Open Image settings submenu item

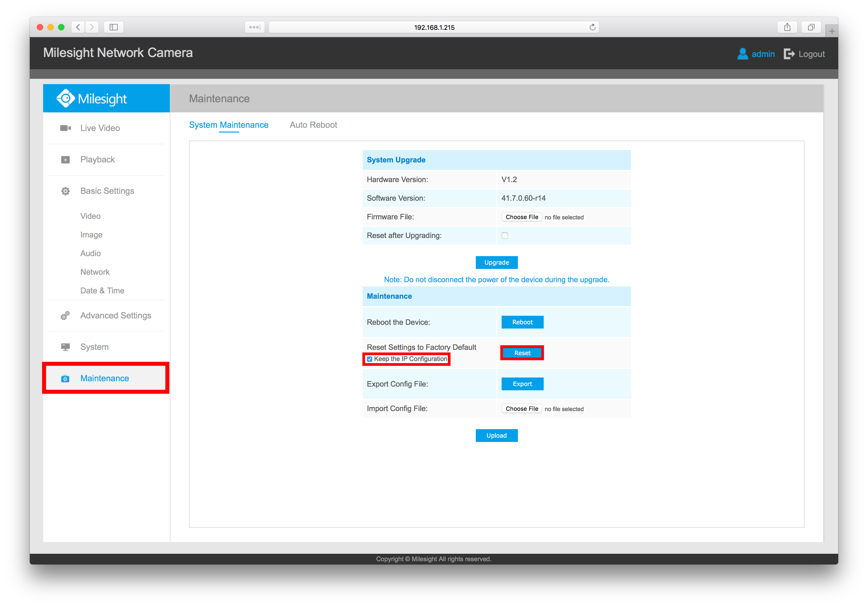click(91, 235)
